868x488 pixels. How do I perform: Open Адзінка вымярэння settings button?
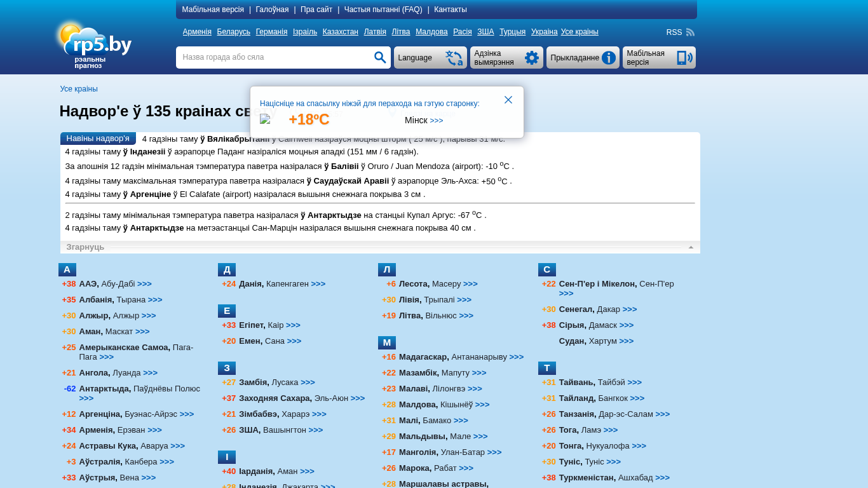coord(506,58)
